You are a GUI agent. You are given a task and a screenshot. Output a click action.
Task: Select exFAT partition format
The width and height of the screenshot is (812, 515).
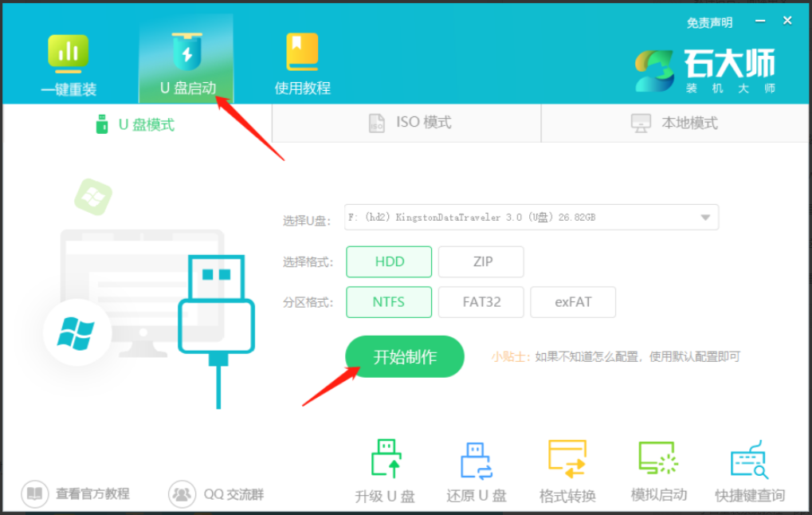coord(573,302)
